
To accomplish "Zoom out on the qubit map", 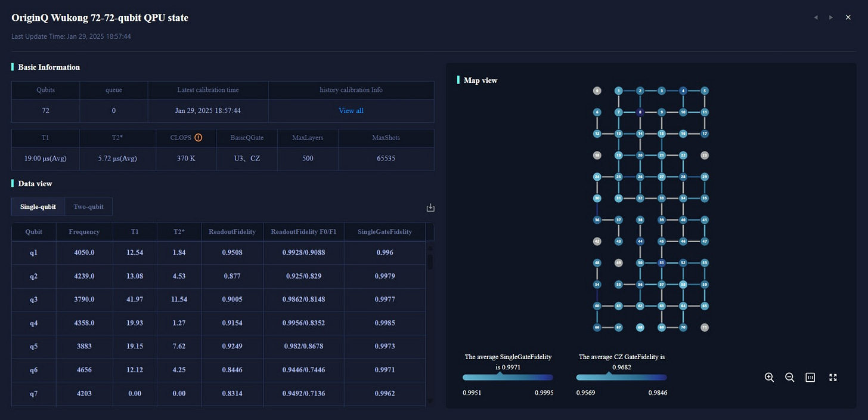I will [789, 377].
